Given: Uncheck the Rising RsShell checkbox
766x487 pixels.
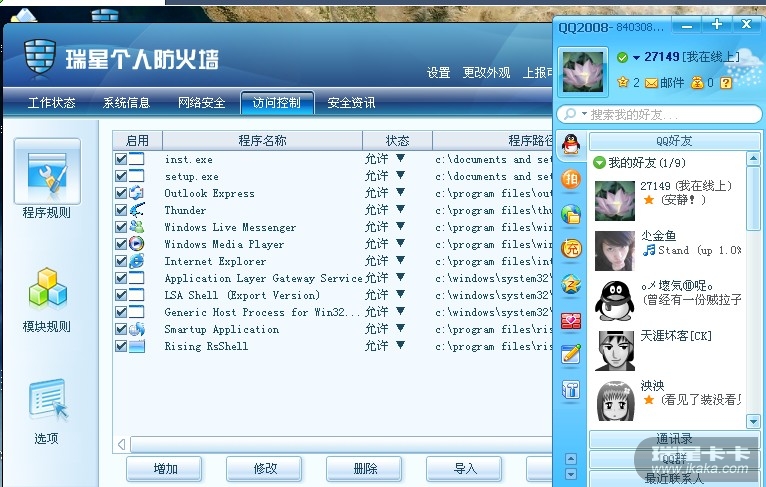Looking at the screenshot, I should click(x=121, y=346).
